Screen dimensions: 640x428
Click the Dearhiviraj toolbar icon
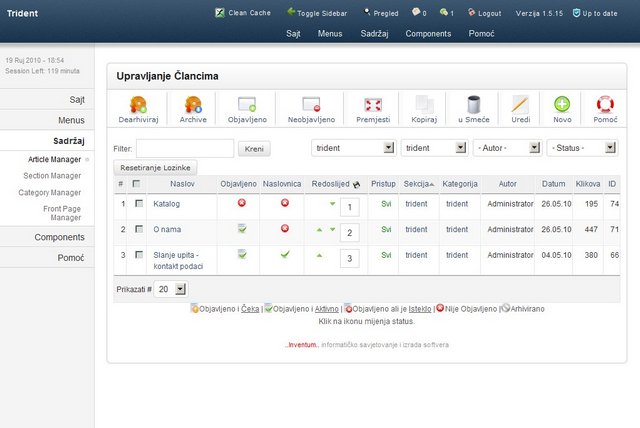tap(139, 104)
